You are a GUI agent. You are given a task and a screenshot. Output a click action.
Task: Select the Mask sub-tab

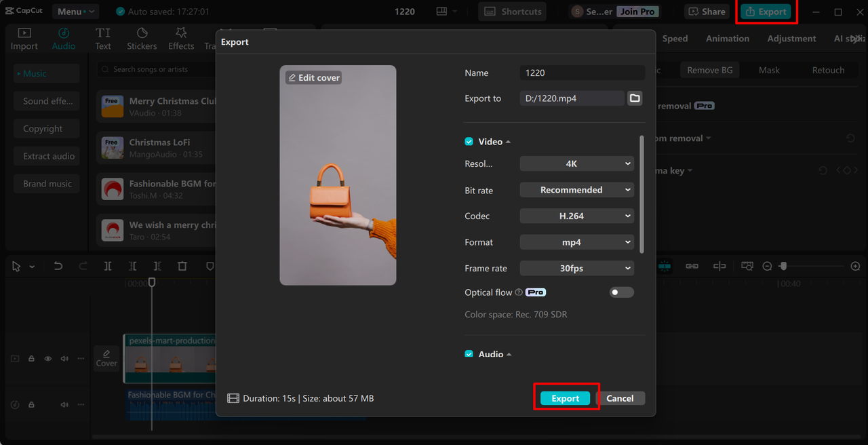[769, 70]
